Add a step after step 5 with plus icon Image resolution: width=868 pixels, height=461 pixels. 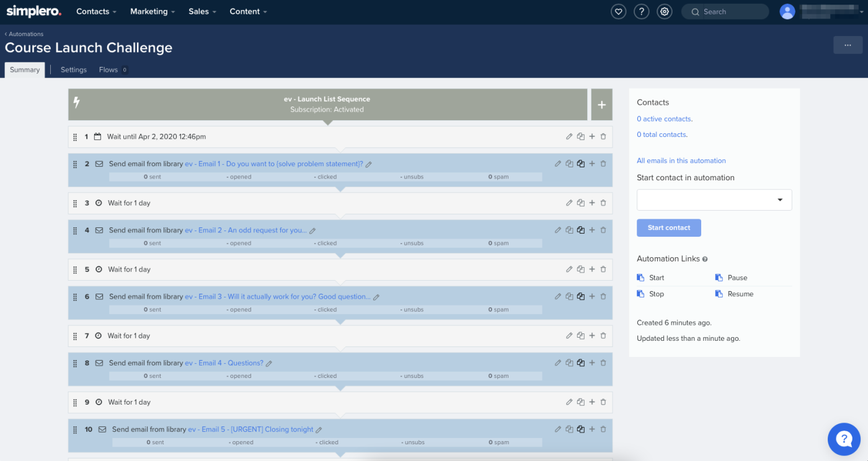pos(592,270)
